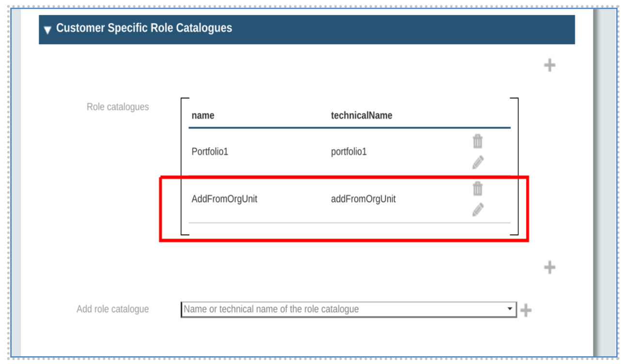Edit the Portfolio1 role catalogue
Screen dimensions: 627x364
[477, 162]
